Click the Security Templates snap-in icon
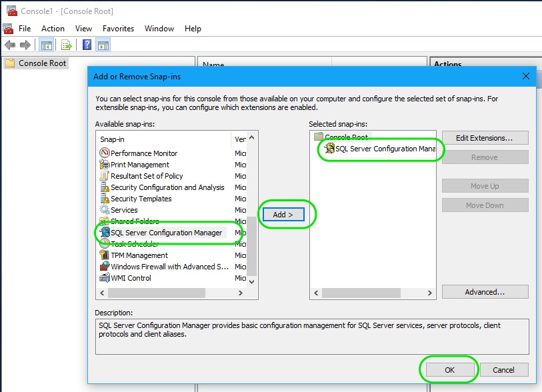 [x=105, y=199]
